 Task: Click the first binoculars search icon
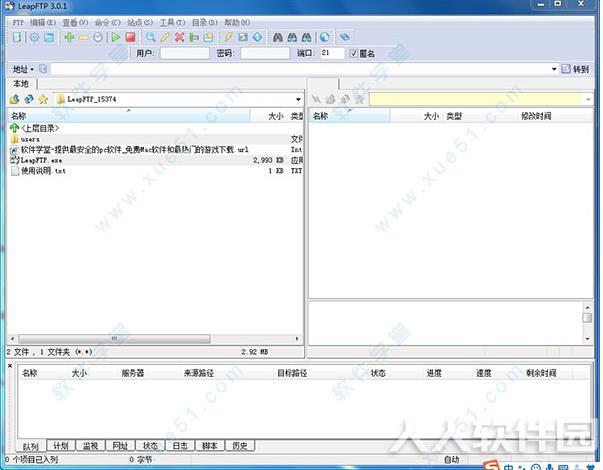point(278,37)
